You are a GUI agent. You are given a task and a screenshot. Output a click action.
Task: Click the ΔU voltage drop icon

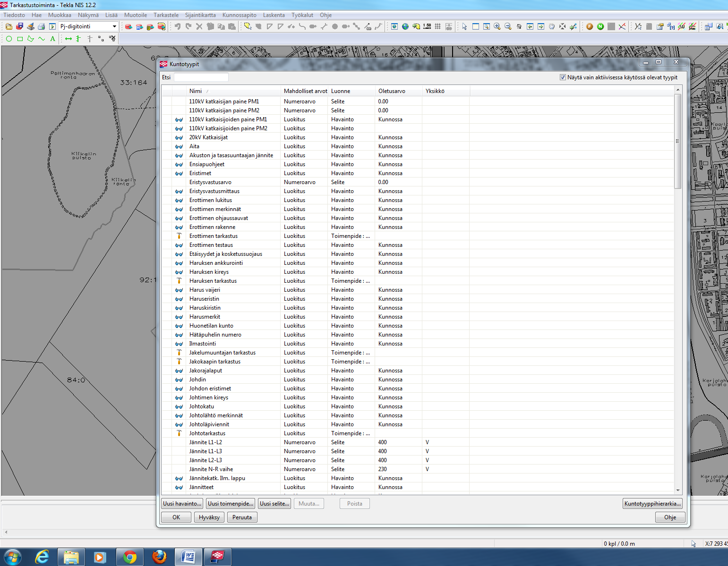click(x=681, y=26)
